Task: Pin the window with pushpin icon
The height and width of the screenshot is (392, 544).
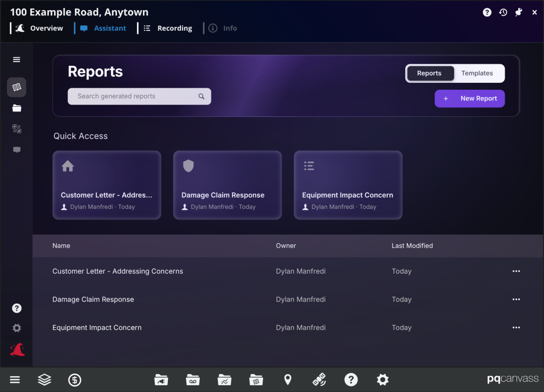Action: 518,13
